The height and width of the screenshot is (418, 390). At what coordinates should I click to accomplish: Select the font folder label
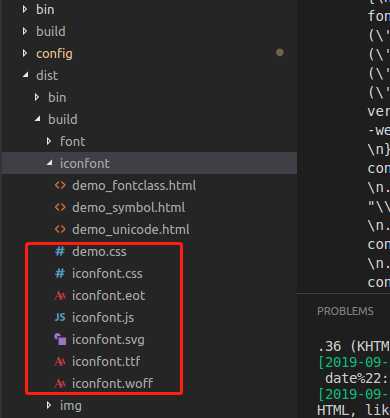(73, 141)
